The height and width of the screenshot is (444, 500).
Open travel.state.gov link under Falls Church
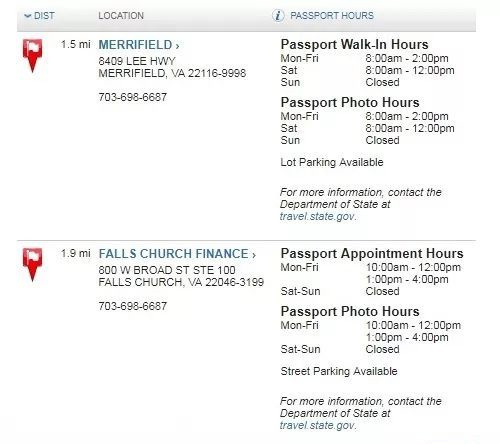click(318, 425)
